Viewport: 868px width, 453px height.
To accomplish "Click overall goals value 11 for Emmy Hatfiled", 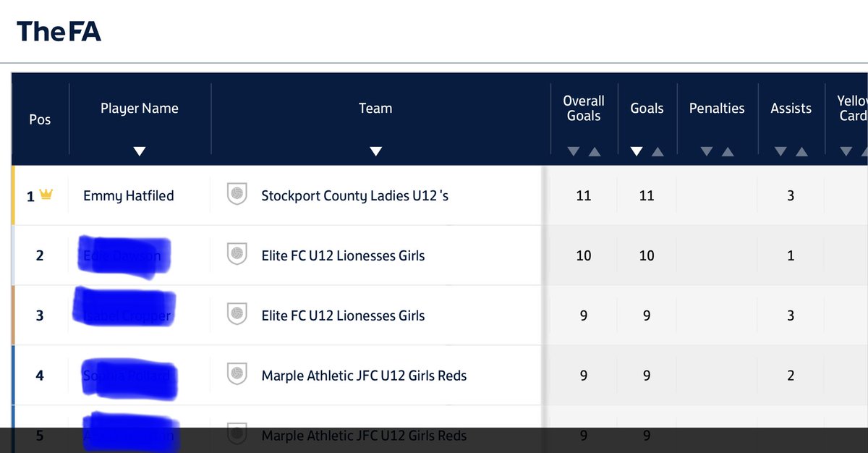I will click(584, 195).
